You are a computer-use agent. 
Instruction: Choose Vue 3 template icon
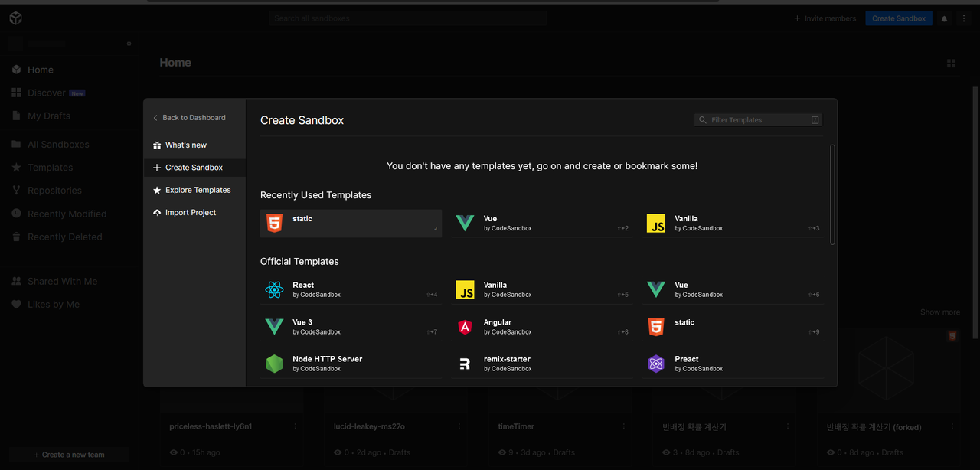pos(274,327)
